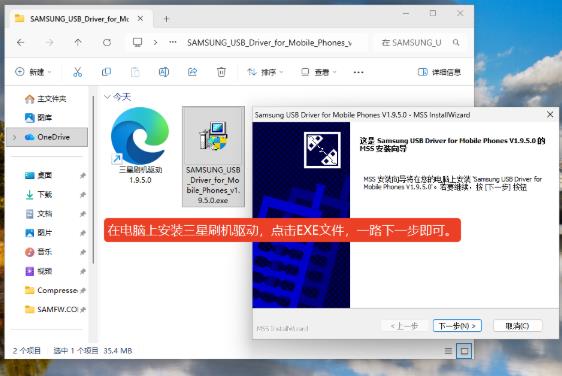Open 图片 (Pictures) quick access folder

39,233
